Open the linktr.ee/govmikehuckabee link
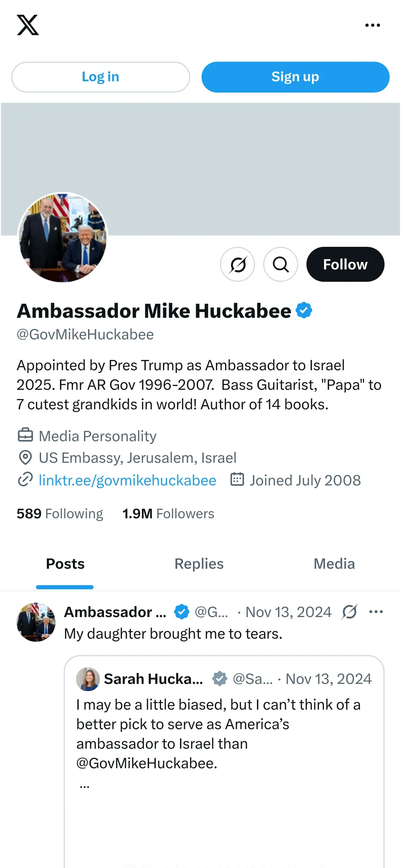The image size is (401, 868). tap(127, 480)
